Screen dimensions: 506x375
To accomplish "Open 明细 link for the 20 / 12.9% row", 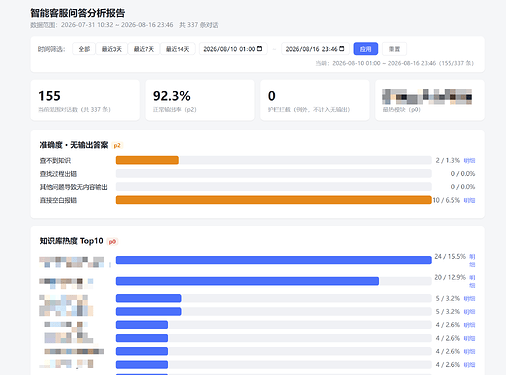I will point(472,281).
